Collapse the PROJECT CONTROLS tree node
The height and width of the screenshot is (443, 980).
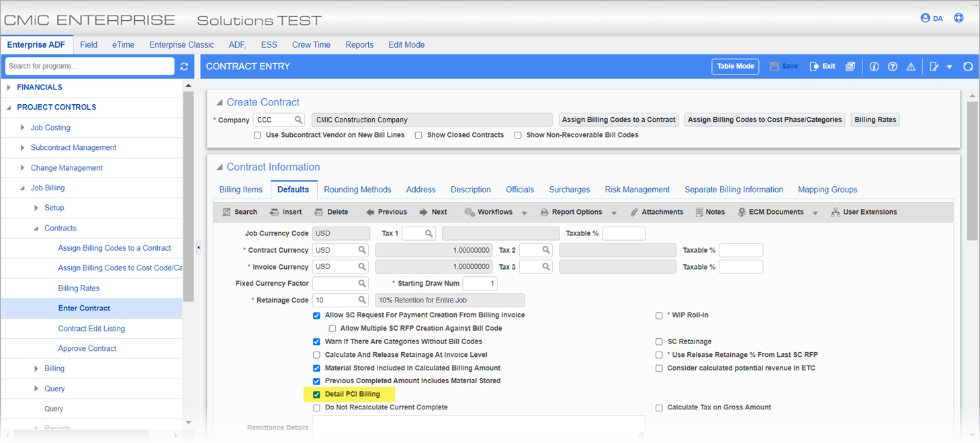[x=9, y=108]
